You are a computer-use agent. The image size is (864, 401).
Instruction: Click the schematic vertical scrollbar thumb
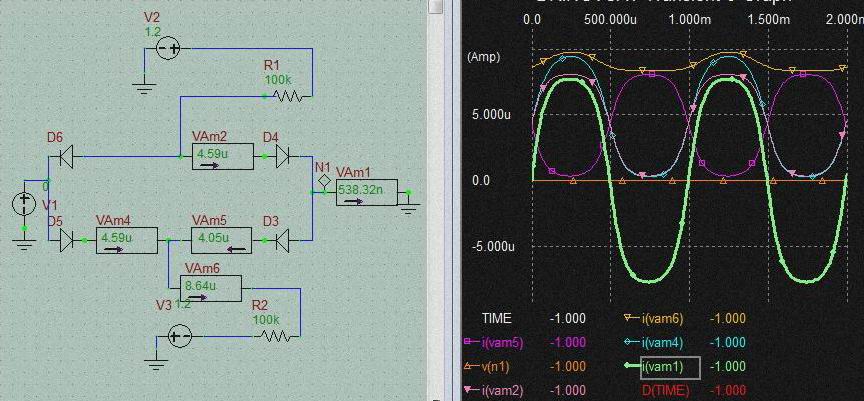pos(435,6)
